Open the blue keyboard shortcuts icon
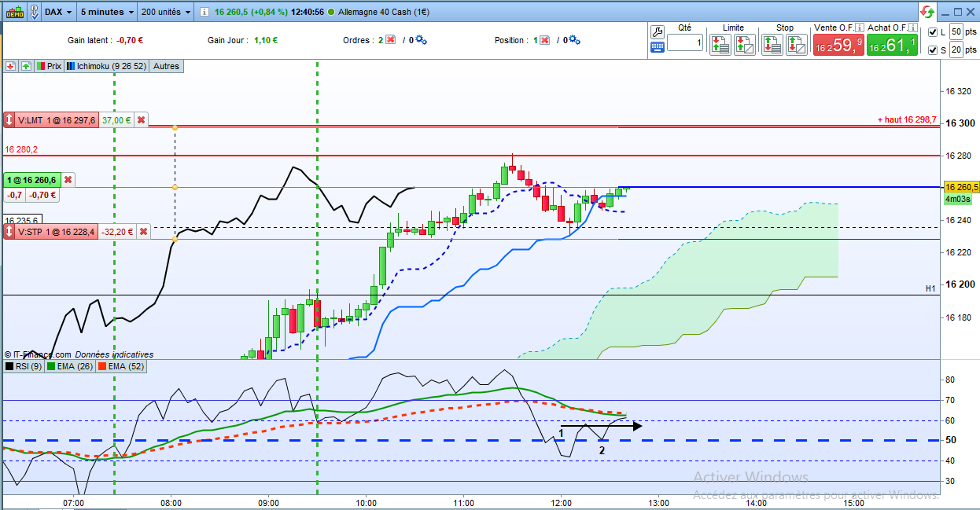980x510 pixels. [x=658, y=46]
